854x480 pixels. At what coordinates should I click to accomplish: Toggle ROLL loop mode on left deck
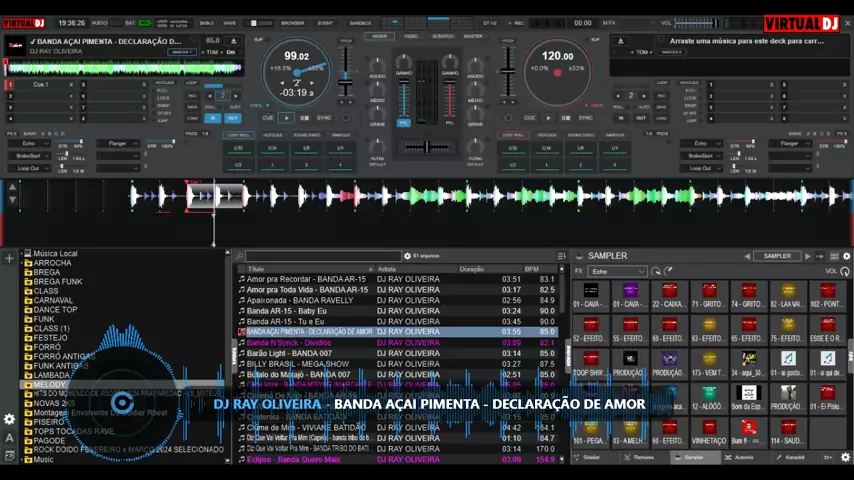pyautogui.click(x=210, y=107)
